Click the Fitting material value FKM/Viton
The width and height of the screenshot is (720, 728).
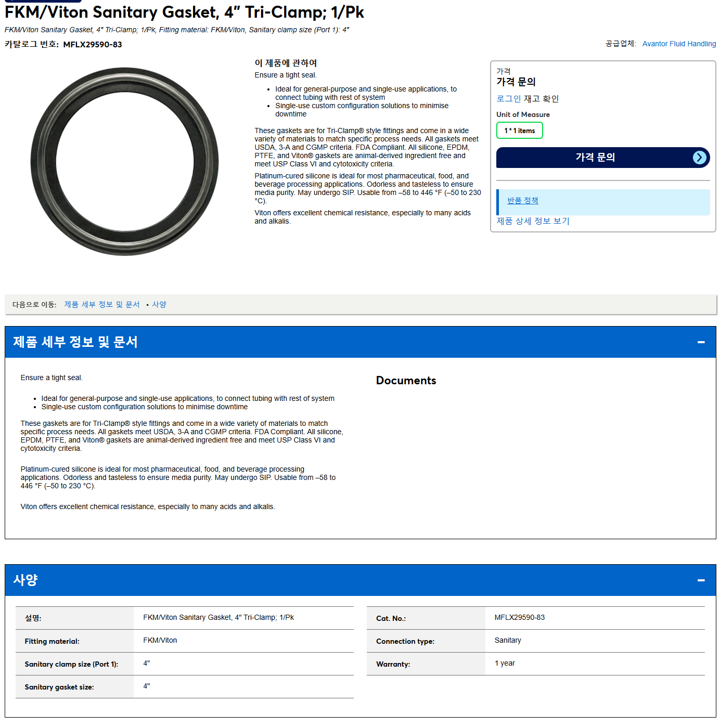click(160, 640)
